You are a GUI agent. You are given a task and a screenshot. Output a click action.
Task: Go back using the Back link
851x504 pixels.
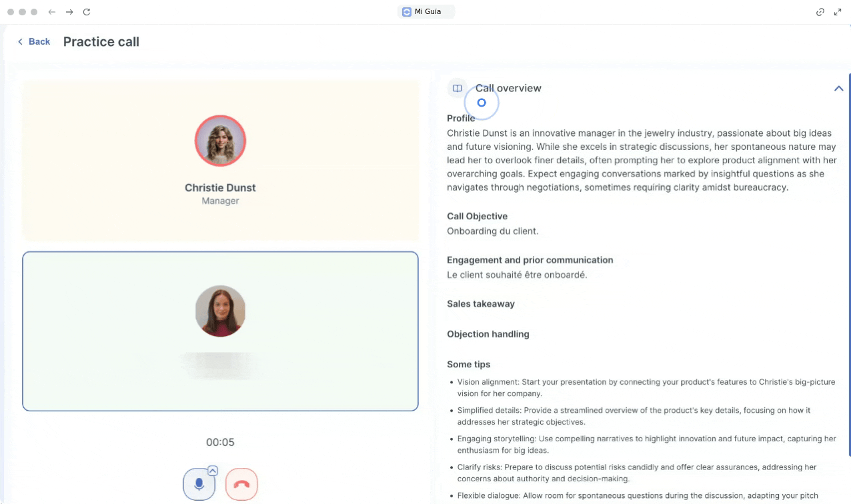pyautogui.click(x=34, y=42)
